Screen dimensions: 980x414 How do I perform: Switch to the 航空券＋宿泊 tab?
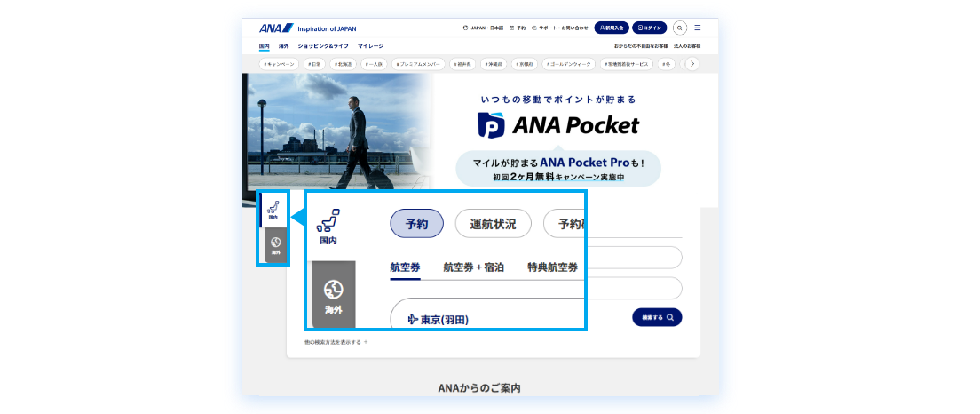tap(473, 267)
